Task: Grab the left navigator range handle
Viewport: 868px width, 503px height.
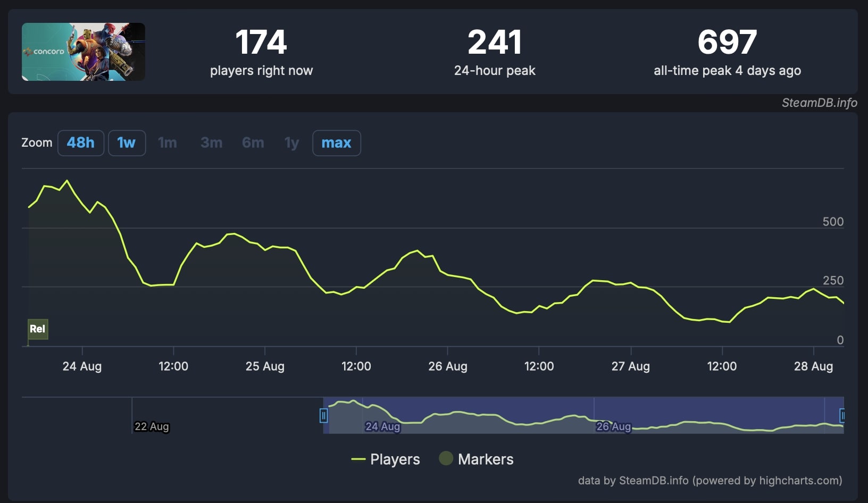Action: pos(323,415)
